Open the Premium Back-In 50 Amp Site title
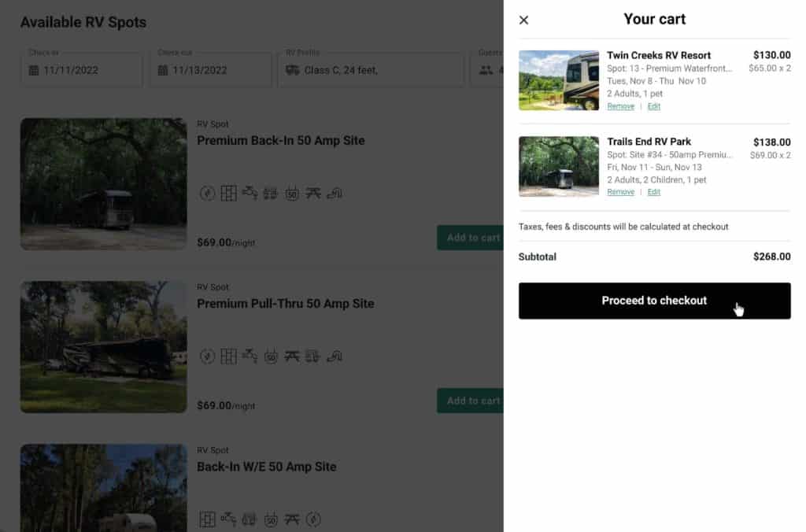Viewport: 806px width, 532px height. (x=281, y=140)
